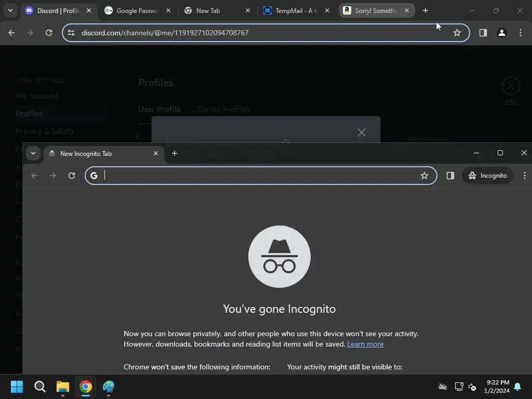Add new tab in Incognito window
532x399 pixels.
click(x=175, y=153)
